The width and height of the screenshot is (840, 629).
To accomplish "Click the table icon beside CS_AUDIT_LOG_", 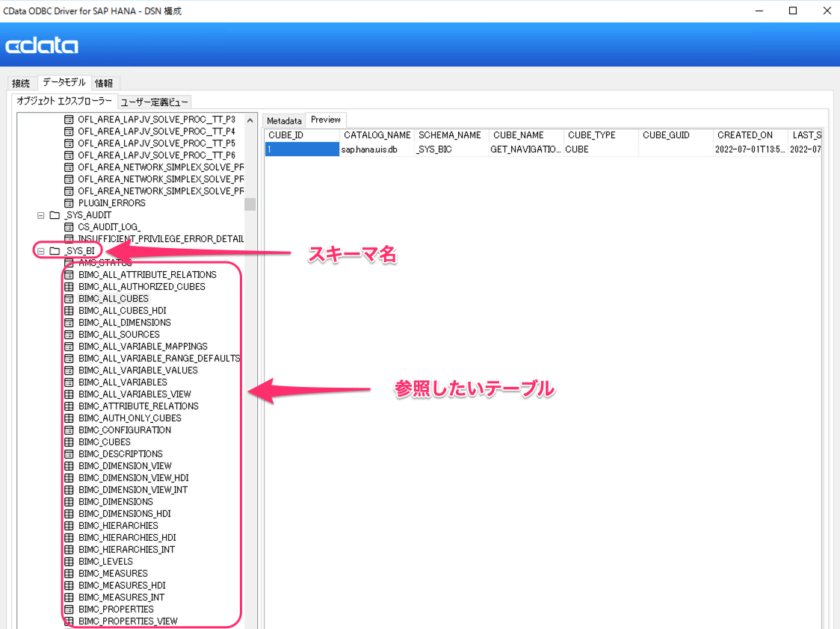I will (x=69, y=227).
